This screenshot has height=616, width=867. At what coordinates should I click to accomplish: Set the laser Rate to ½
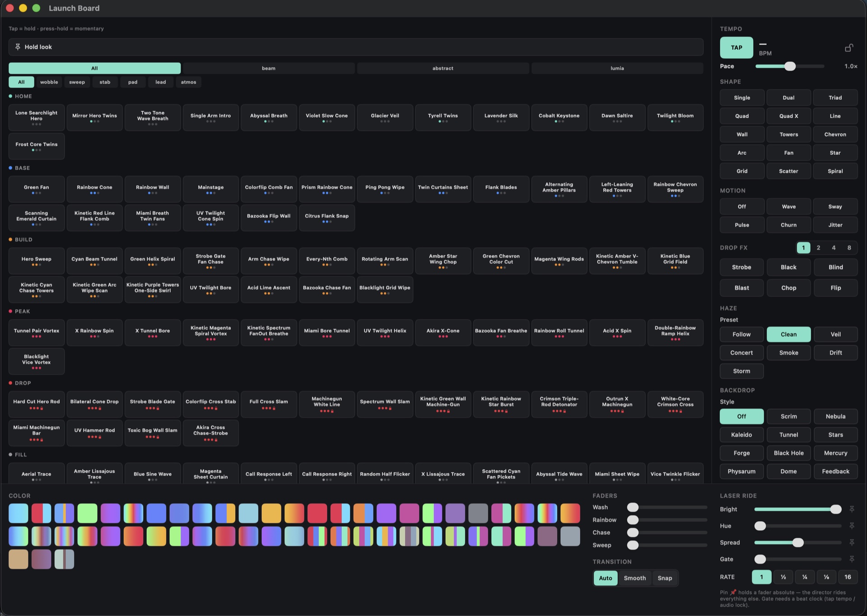tap(783, 577)
